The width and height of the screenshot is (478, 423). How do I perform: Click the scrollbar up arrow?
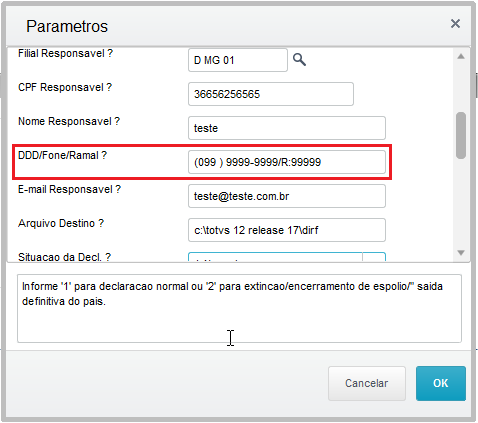click(x=461, y=56)
